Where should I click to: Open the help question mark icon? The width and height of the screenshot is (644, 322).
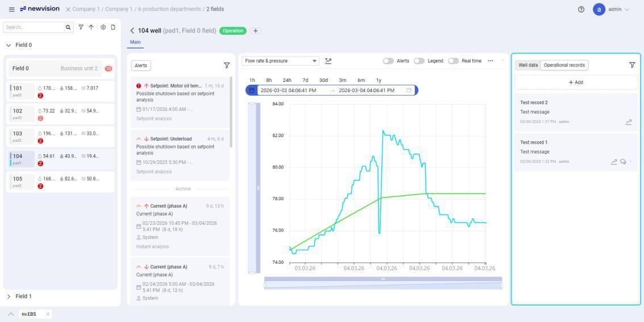tap(581, 9)
